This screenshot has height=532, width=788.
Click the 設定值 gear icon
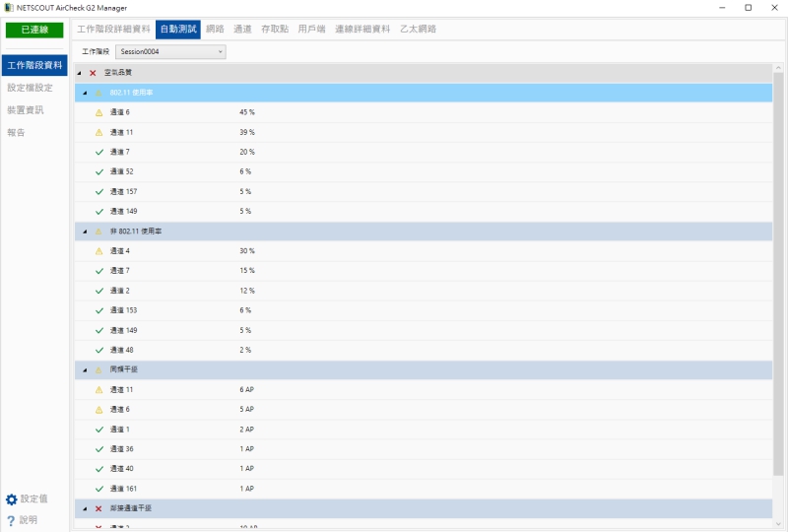pyautogui.click(x=12, y=499)
